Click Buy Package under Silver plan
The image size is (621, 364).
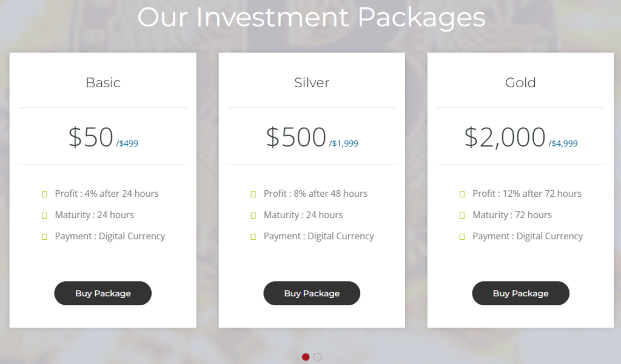click(x=312, y=293)
